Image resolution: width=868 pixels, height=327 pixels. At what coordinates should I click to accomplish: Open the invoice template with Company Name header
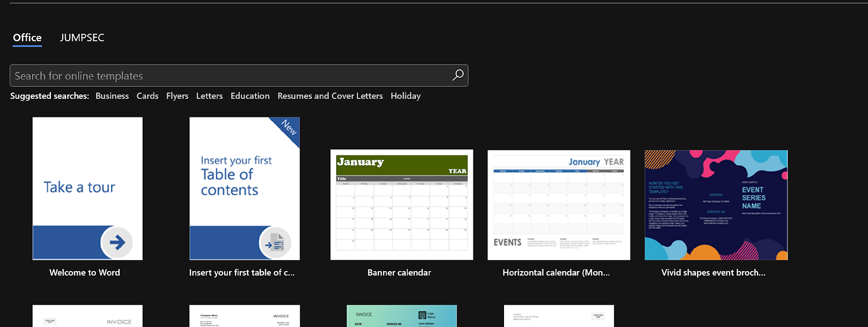245,316
